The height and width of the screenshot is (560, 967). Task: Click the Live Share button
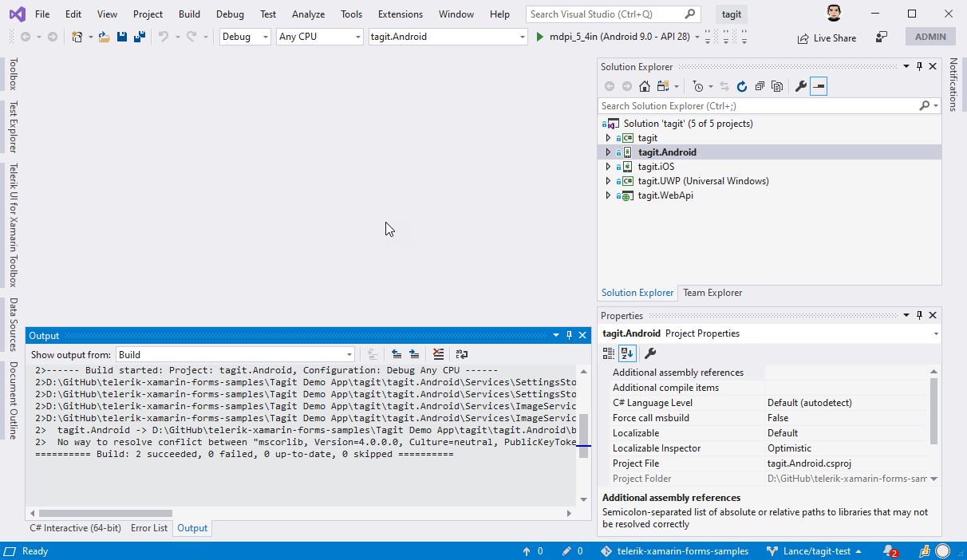pyautogui.click(x=827, y=37)
